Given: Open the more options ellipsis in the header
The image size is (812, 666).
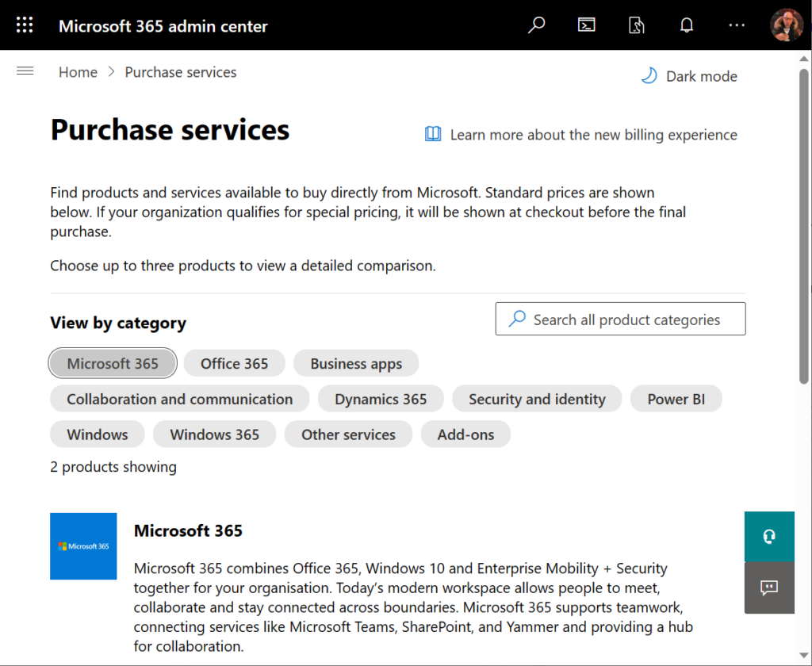Looking at the screenshot, I should coord(737,25).
